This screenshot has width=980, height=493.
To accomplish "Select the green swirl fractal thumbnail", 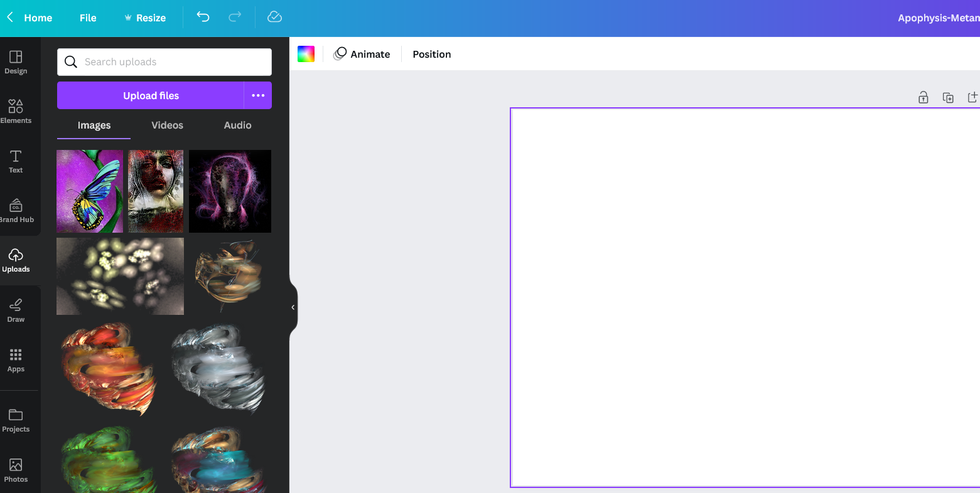I will [108, 459].
